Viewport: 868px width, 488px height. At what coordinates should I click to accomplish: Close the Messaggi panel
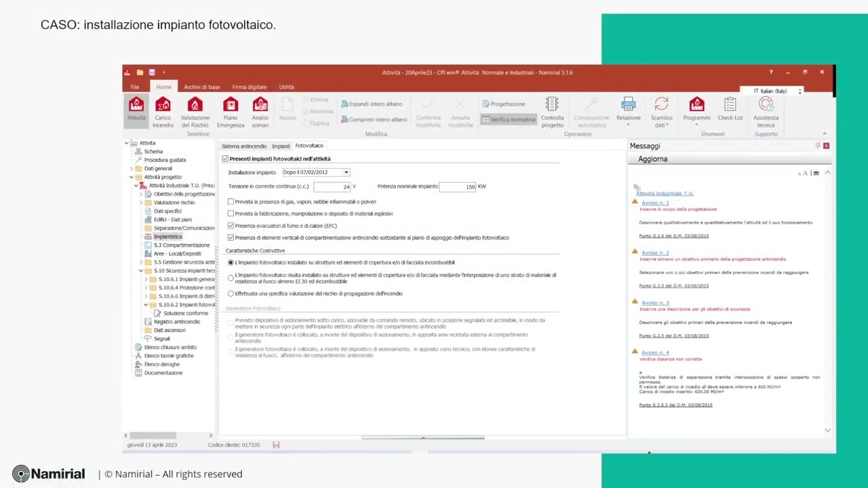(826, 146)
